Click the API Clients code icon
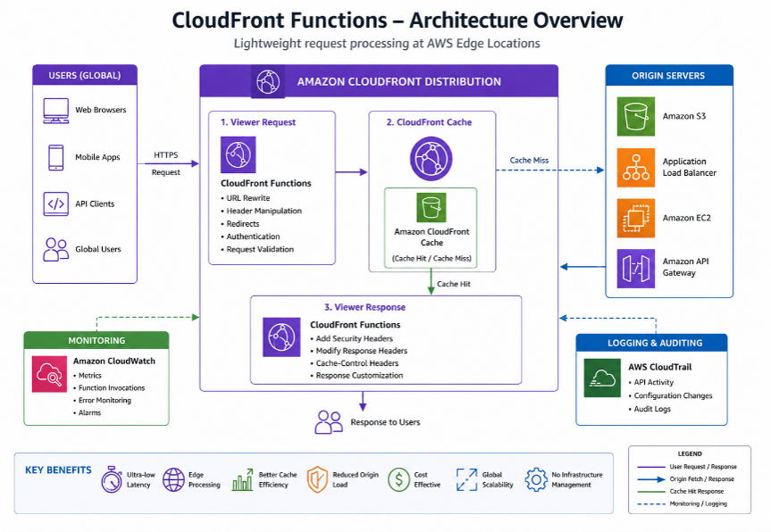The height and width of the screenshot is (532, 771). point(56,204)
